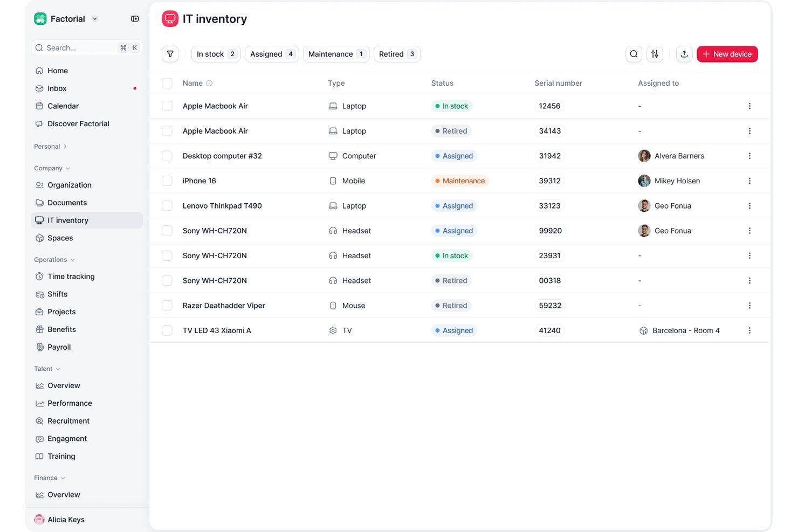Image resolution: width=798 pixels, height=532 pixels.
Task: Open Time tracking page
Action: point(87,277)
